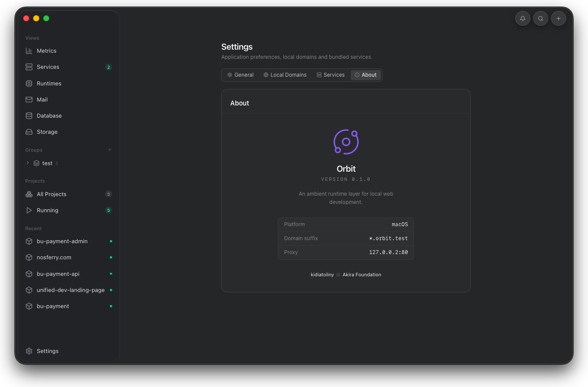The width and height of the screenshot is (588, 387).
Task: Click the Proxy label
Action: [x=291, y=252]
